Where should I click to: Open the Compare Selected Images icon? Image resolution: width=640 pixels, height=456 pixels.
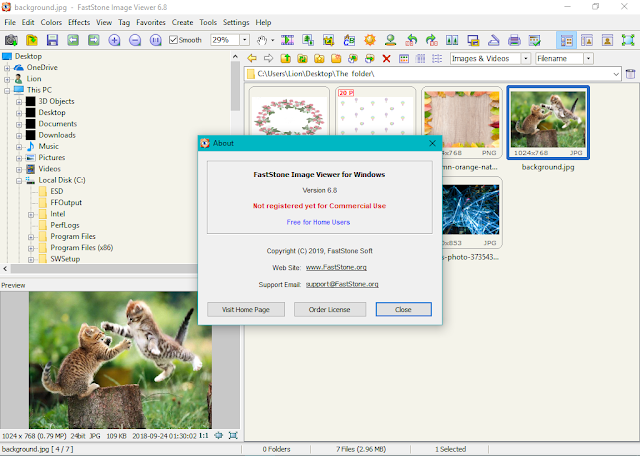pyautogui.click(x=452, y=40)
